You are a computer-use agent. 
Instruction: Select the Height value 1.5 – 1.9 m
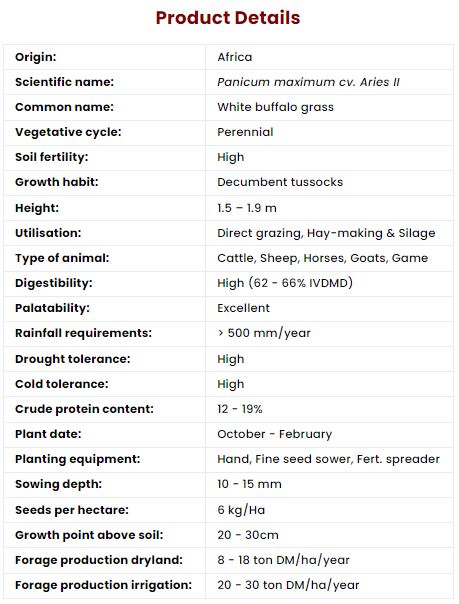point(247,208)
